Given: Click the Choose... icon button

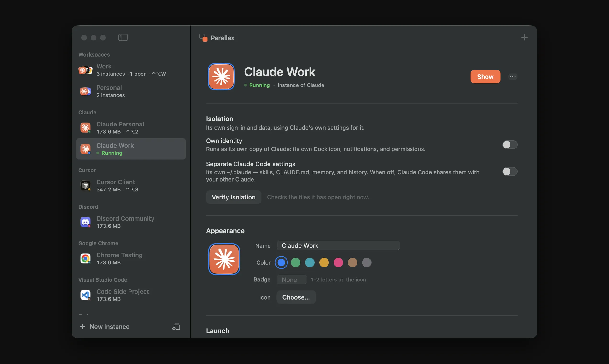Looking at the screenshot, I should click(x=296, y=297).
